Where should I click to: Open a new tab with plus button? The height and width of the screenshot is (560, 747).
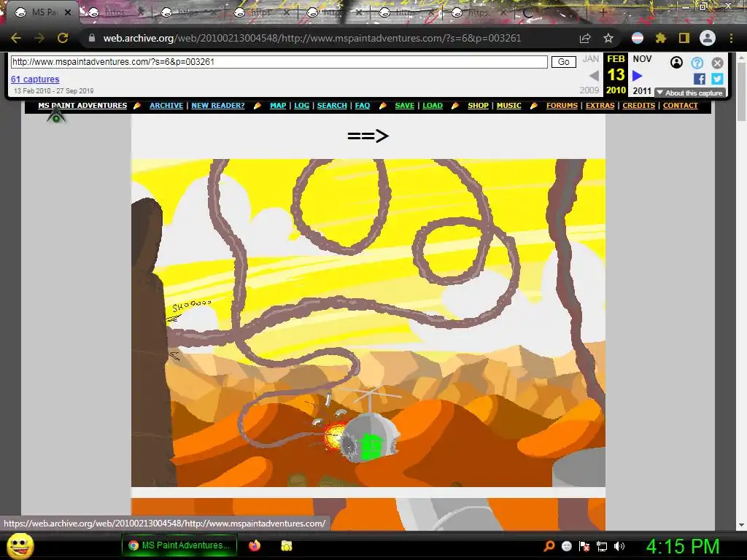(603, 13)
